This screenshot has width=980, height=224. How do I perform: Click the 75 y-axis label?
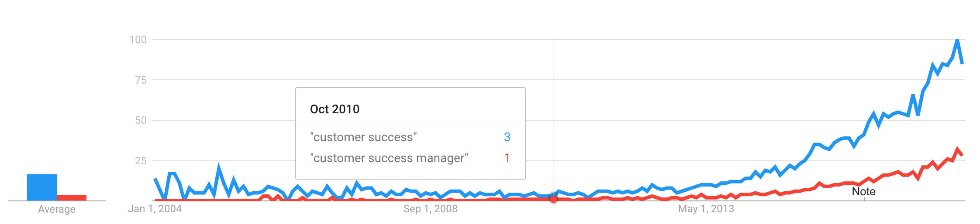pyautogui.click(x=141, y=80)
